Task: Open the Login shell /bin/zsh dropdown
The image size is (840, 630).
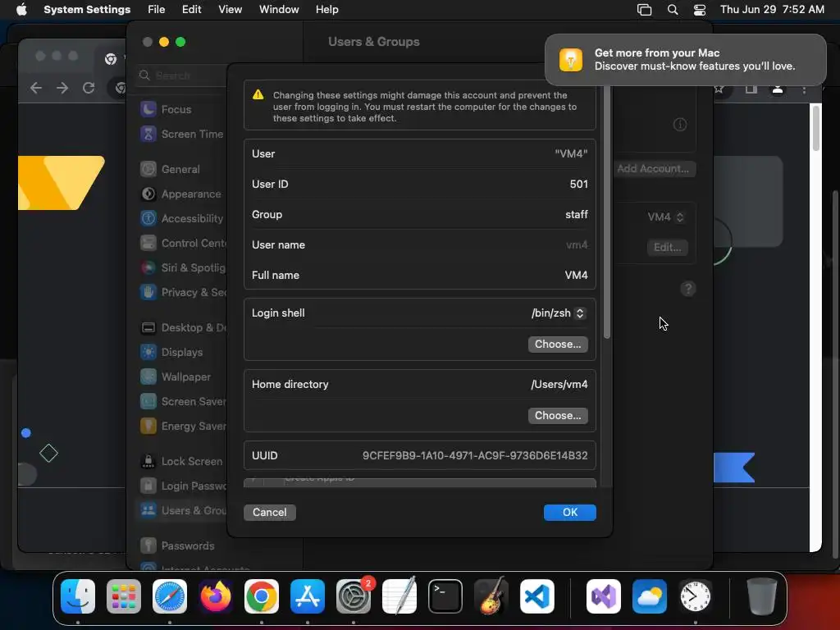Action: 558,313
